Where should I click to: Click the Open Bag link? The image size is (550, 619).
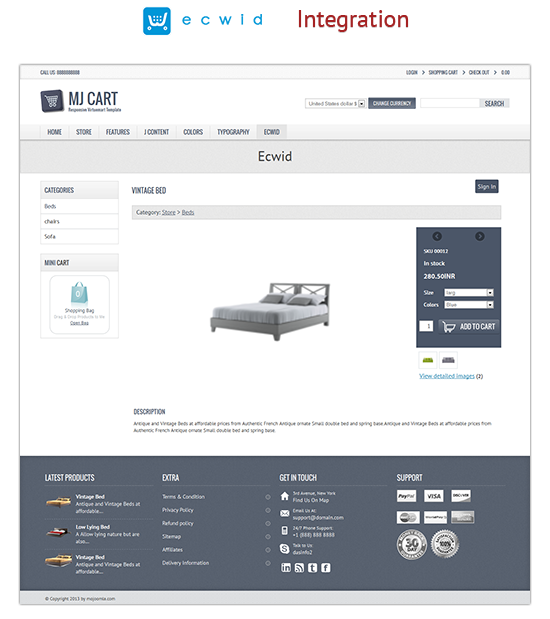[79, 323]
